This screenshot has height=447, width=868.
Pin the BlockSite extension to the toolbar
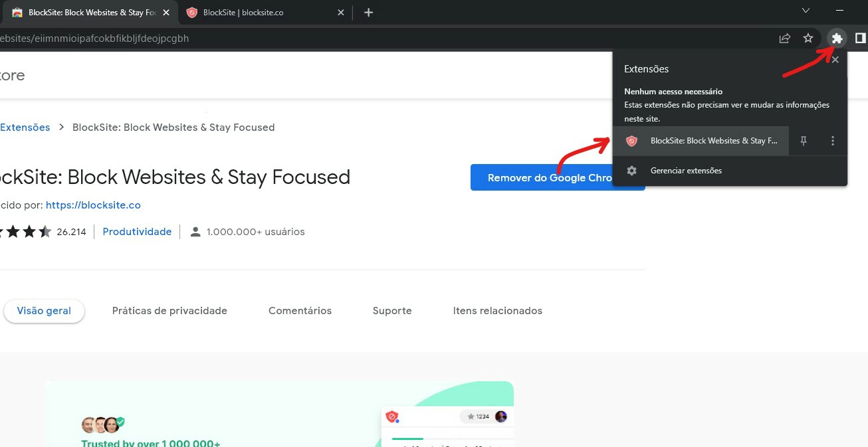[x=804, y=141]
